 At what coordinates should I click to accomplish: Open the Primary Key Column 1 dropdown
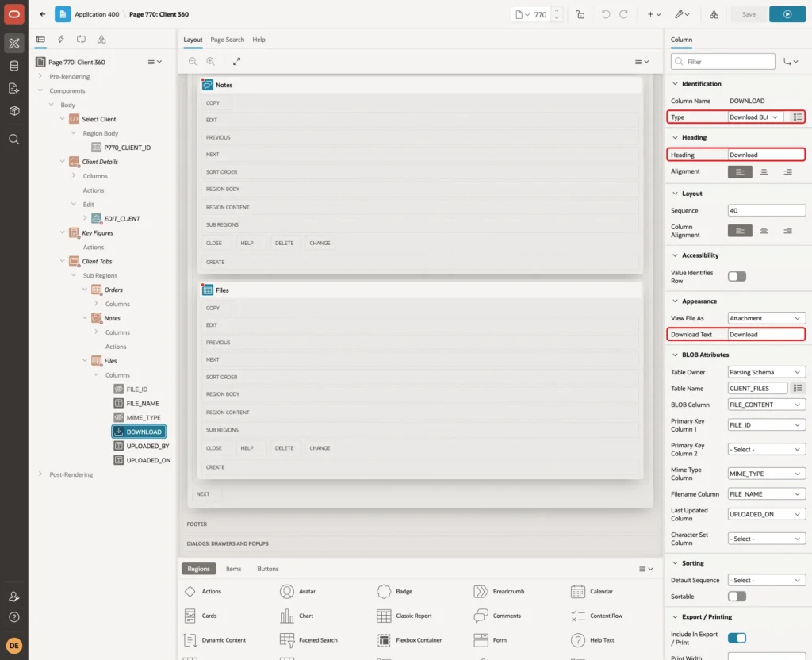pyautogui.click(x=767, y=425)
